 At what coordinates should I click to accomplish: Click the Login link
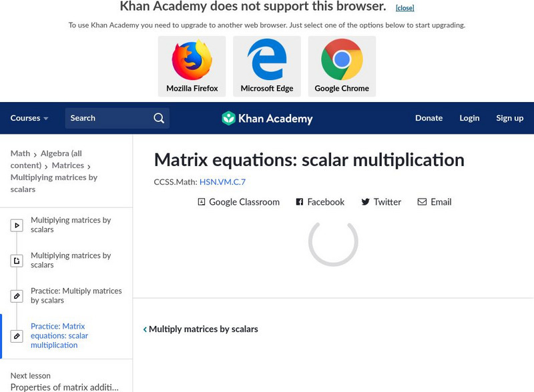[x=469, y=118]
